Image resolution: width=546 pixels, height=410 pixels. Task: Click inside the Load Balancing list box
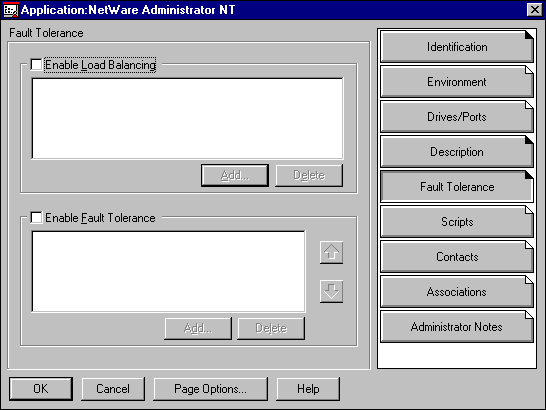[x=187, y=118]
